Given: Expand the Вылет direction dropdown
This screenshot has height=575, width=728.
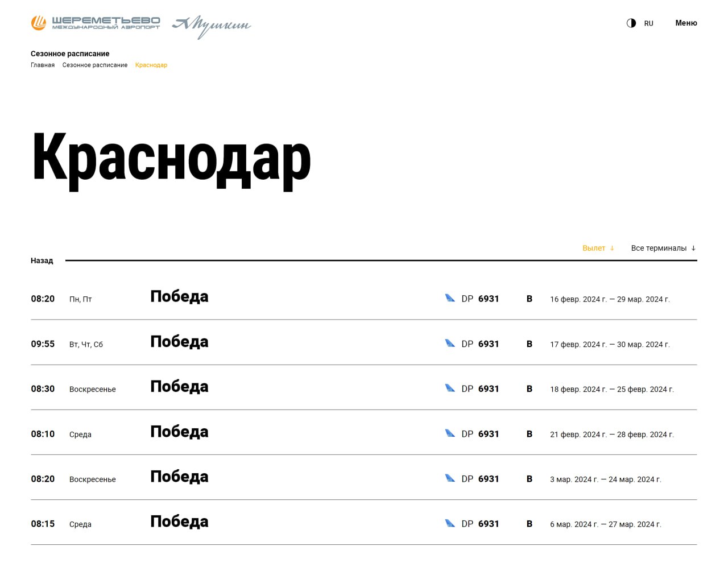Looking at the screenshot, I should (x=598, y=248).
